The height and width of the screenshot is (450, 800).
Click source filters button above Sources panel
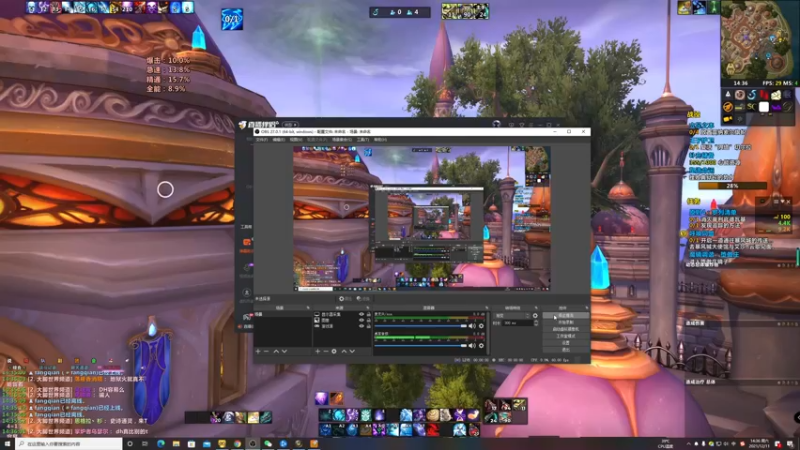[363, 299]
